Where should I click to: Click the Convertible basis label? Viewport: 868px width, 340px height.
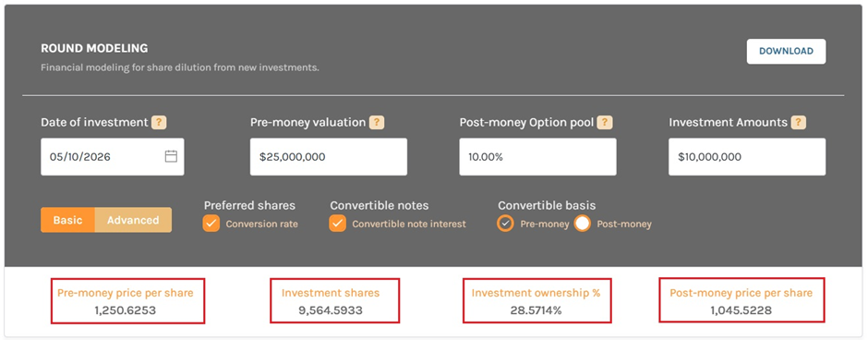click(547, 205)
